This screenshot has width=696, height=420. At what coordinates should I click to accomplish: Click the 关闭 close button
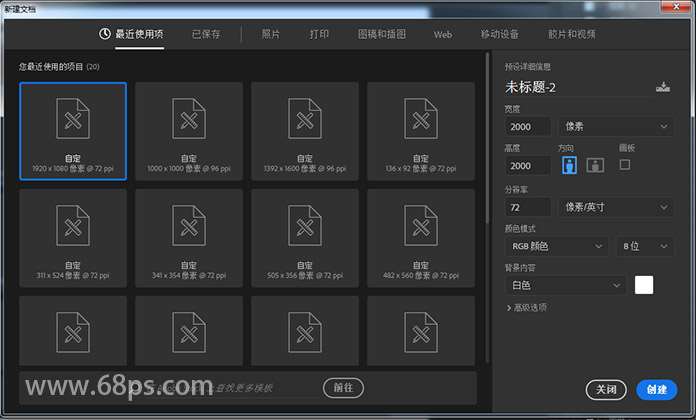pos(606,389)
